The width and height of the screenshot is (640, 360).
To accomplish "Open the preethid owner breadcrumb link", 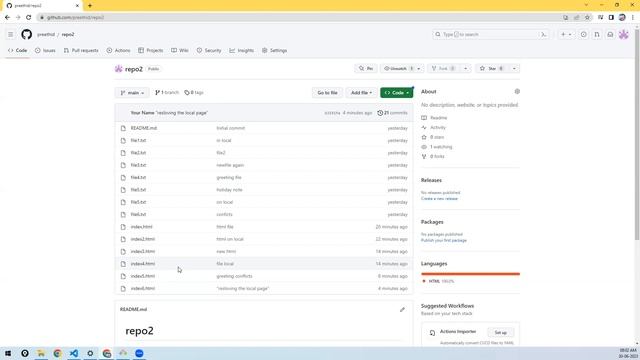I will click(x=46, y=35).
